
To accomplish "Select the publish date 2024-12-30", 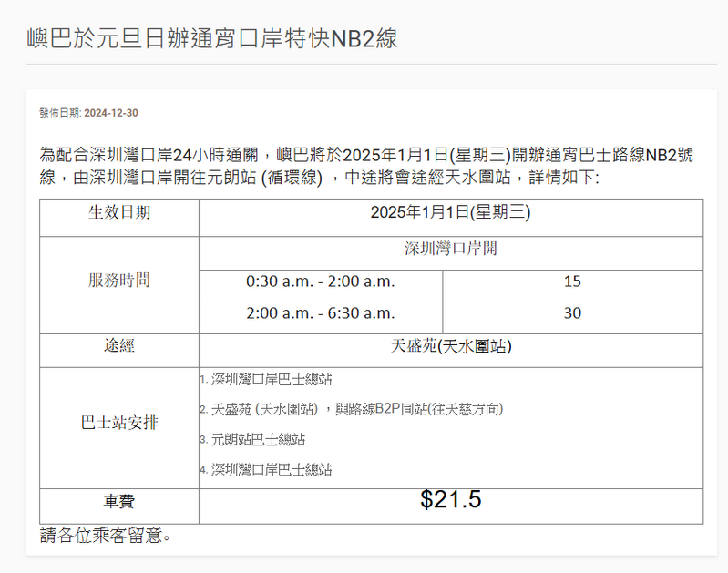I will 111,113.
